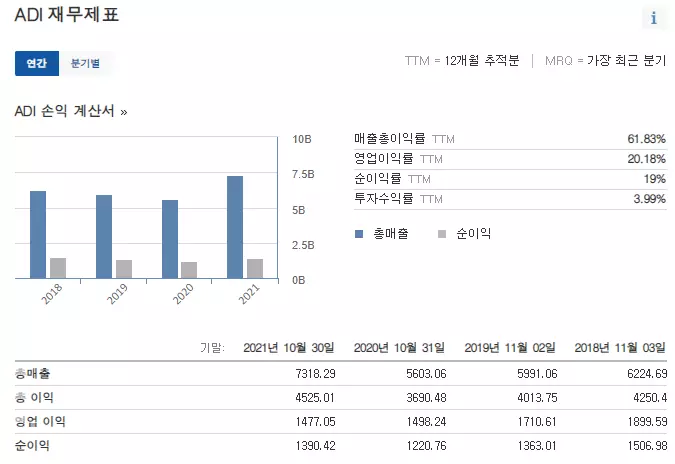Click the 19% value
675x464 pixels.
pos(654,179)
